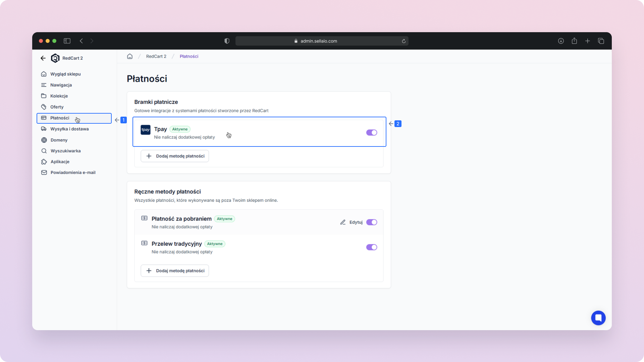Open the tab overview icon
644x362 pixels.
[601, 41]
